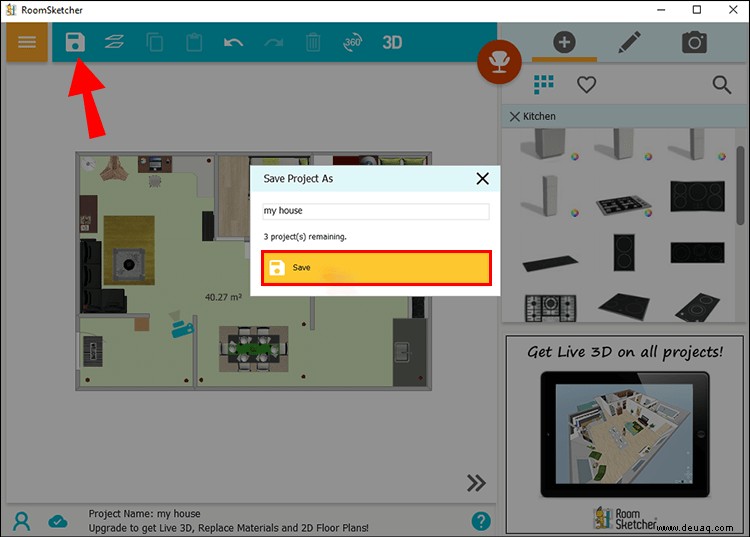Screen dimensions: 750x537
Task: Click the project name input field
Action: (376, 211)
